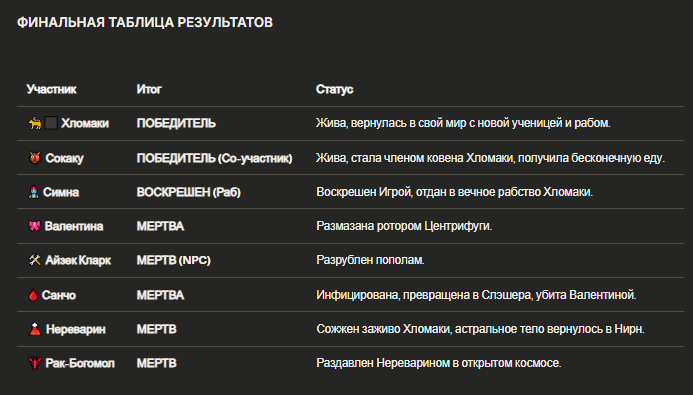Select the МЕРТВ (NPC) result cell
This screenshot has height=395, width=693.
(x=174, y=260)
